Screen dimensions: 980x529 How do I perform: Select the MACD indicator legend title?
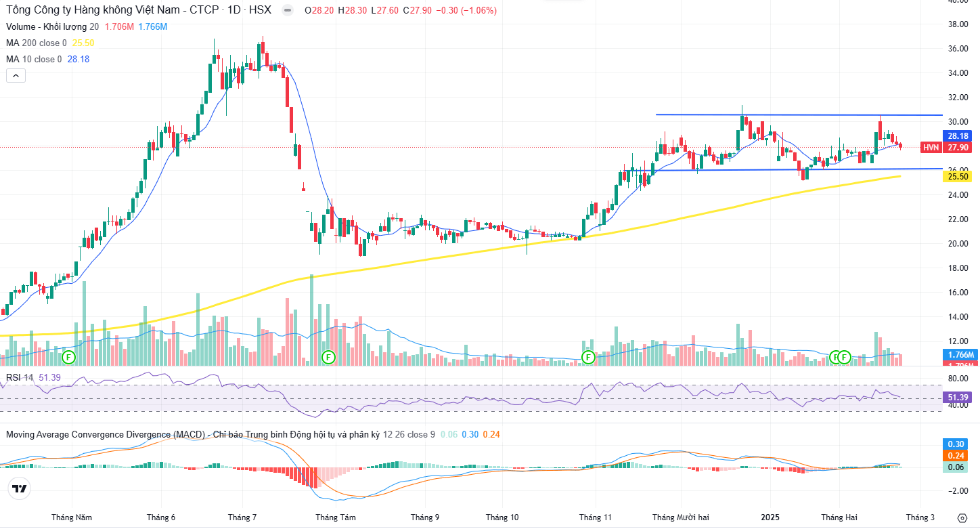192,434
